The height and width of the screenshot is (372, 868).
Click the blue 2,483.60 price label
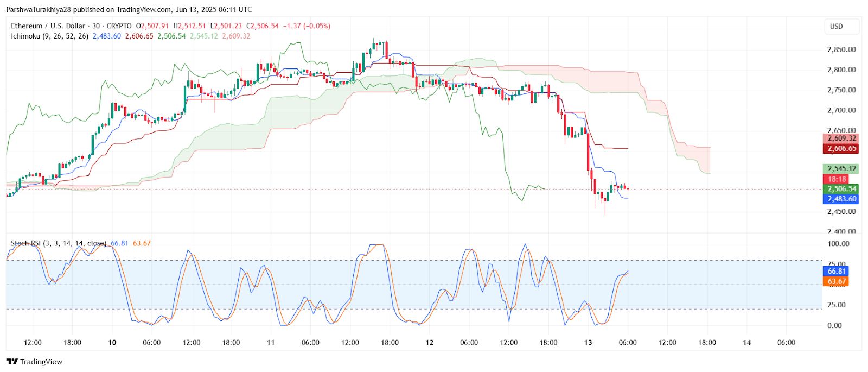click(841, 199)
